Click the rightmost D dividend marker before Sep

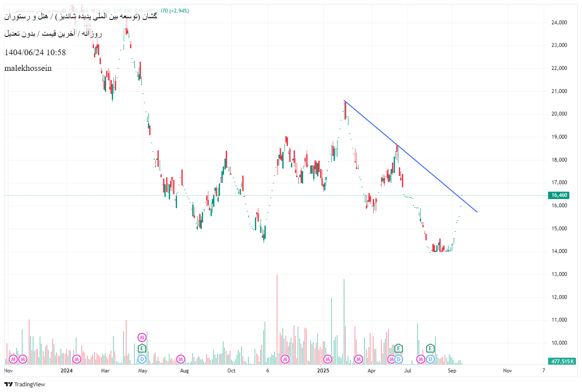click(430, 359)
